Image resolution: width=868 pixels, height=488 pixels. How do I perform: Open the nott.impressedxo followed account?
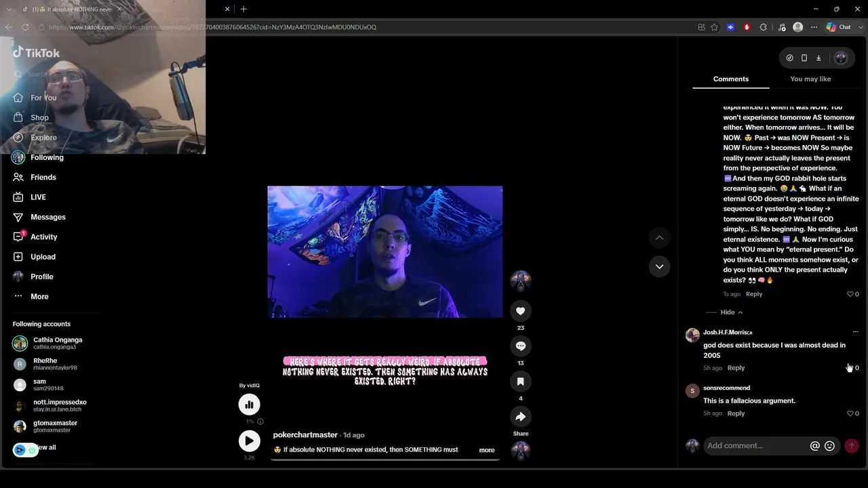(x=51, y=405)
